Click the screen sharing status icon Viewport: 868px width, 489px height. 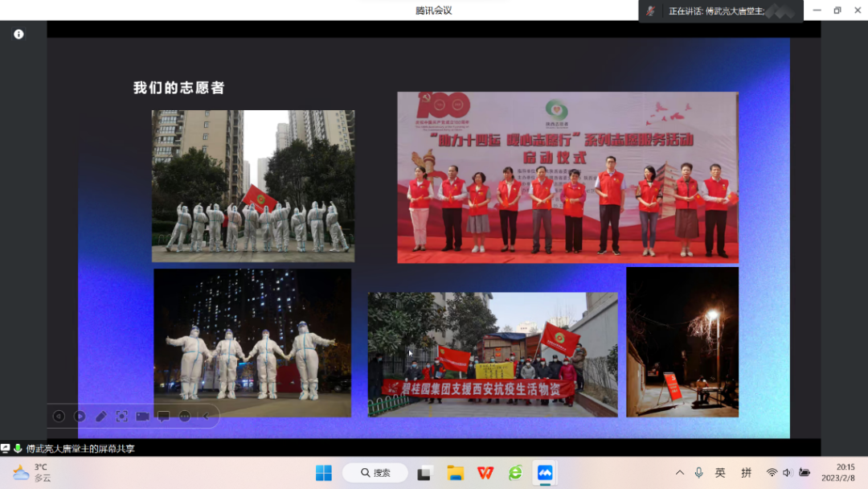click(x=6, y=449)
